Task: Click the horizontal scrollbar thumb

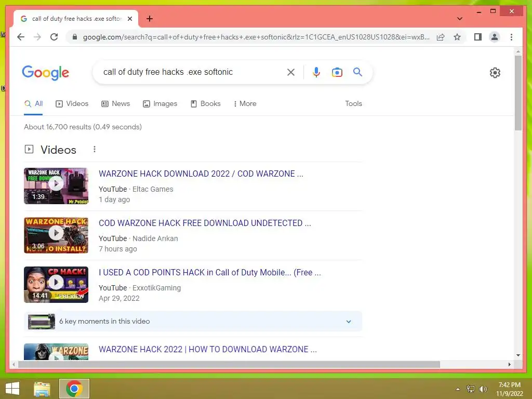Action: pos(229,364)
